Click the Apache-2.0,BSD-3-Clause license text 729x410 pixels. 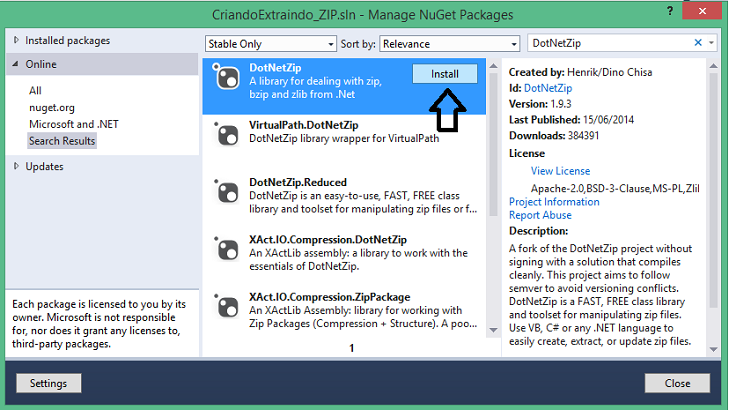tap(615, 188)
